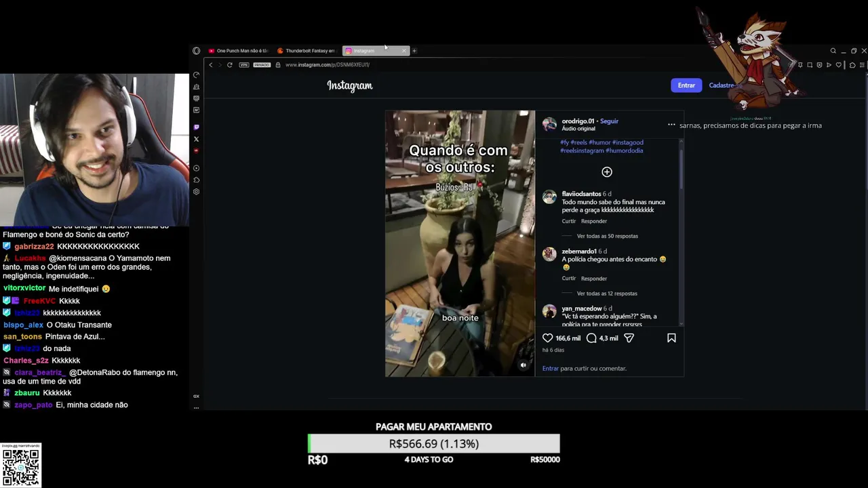
Task: Share the post with share icon
Action: [x=629, y=338]
